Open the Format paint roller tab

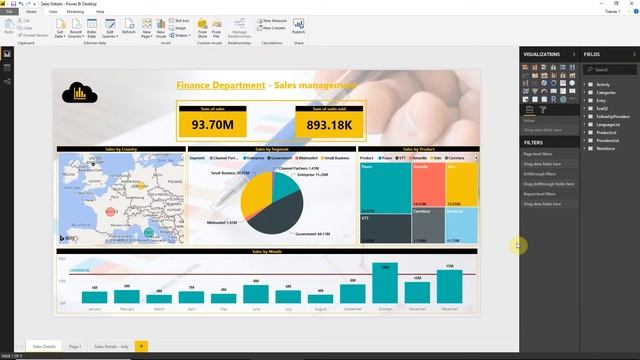pos(543,109)
